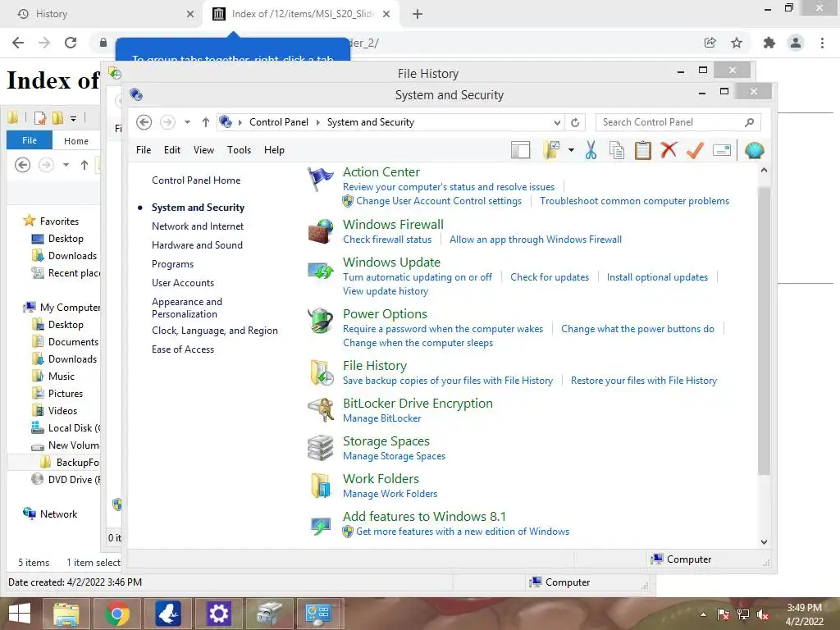Open the address bar history dropdown

click(x=557, y=122)
